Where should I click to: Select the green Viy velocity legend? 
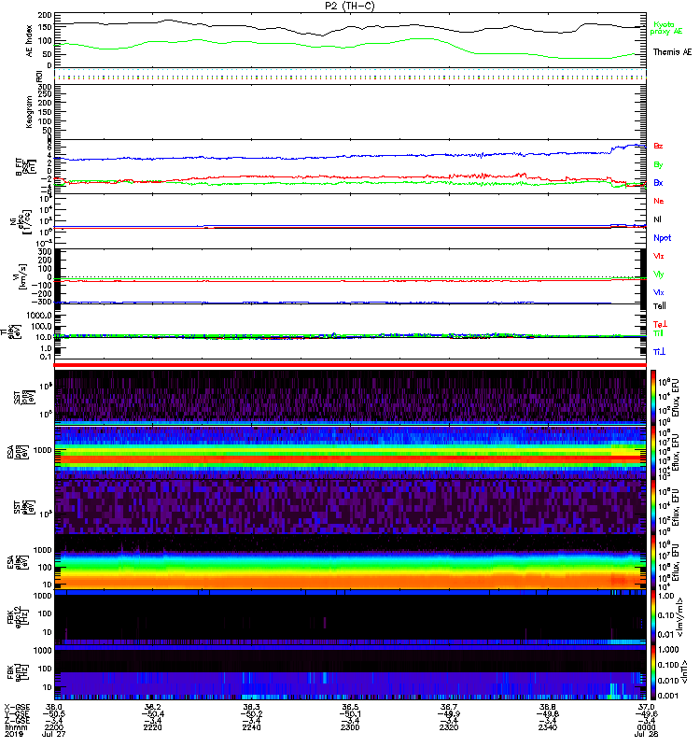pyautogui.click(x=658, y=275)
